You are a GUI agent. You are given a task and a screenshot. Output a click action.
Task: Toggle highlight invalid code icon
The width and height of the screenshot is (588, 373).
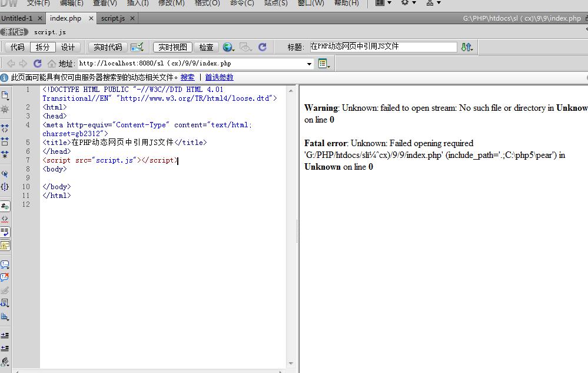pos(5,219)
